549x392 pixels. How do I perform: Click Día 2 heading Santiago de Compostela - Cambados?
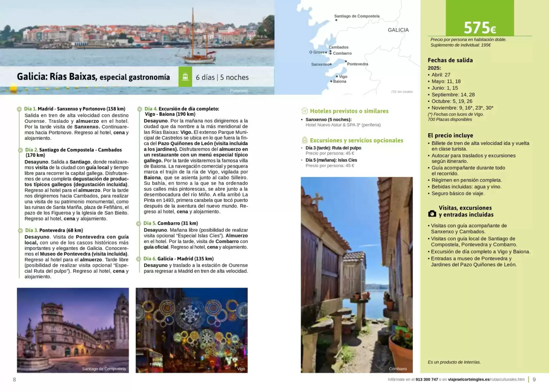(x=73, y=152)
